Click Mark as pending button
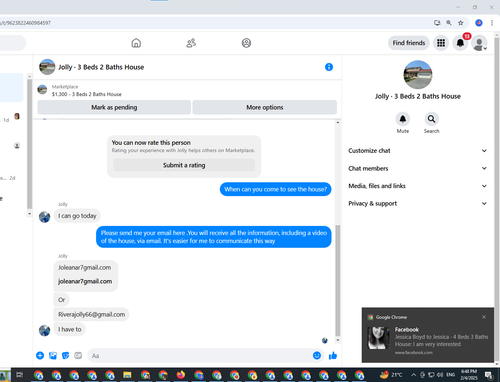The image size is (500, 382). point(114,107)
